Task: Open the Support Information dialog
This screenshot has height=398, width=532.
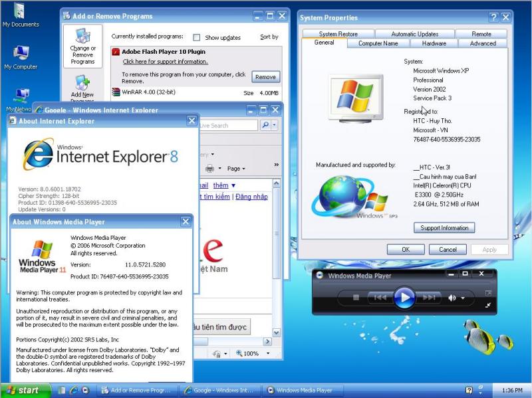Action: pos(444,228)
